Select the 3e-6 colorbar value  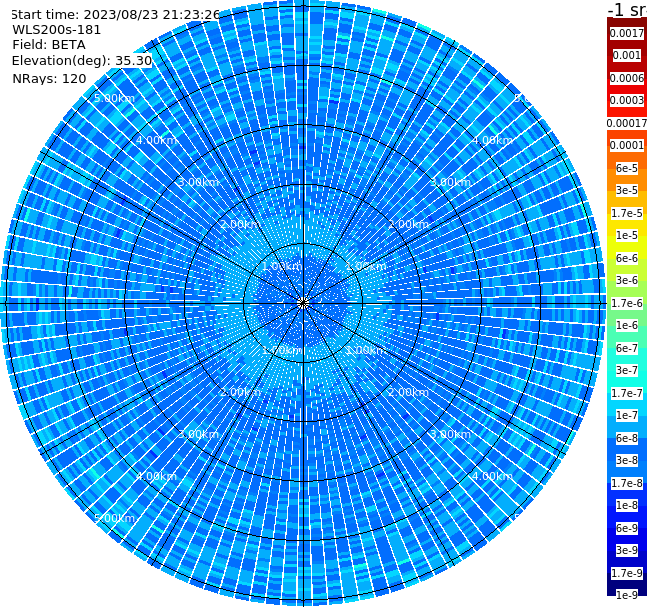pyautogui.click(x=627, y=280)
